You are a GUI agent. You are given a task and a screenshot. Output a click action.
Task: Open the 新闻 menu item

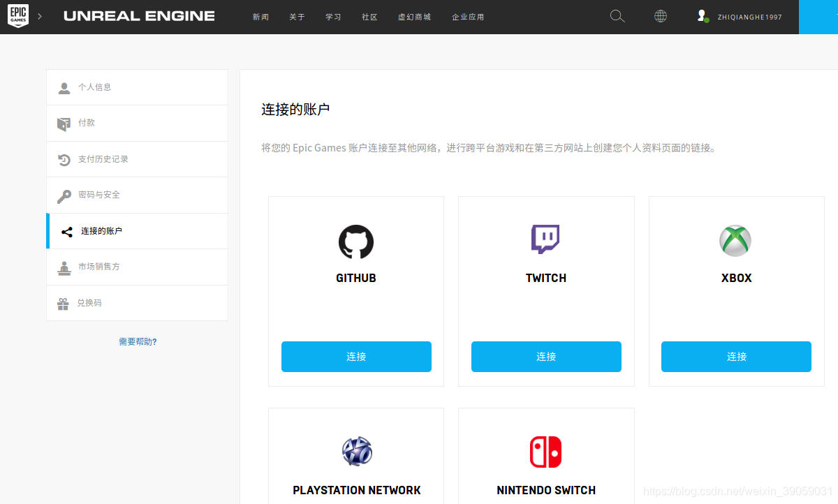click(x=260, y=17)
